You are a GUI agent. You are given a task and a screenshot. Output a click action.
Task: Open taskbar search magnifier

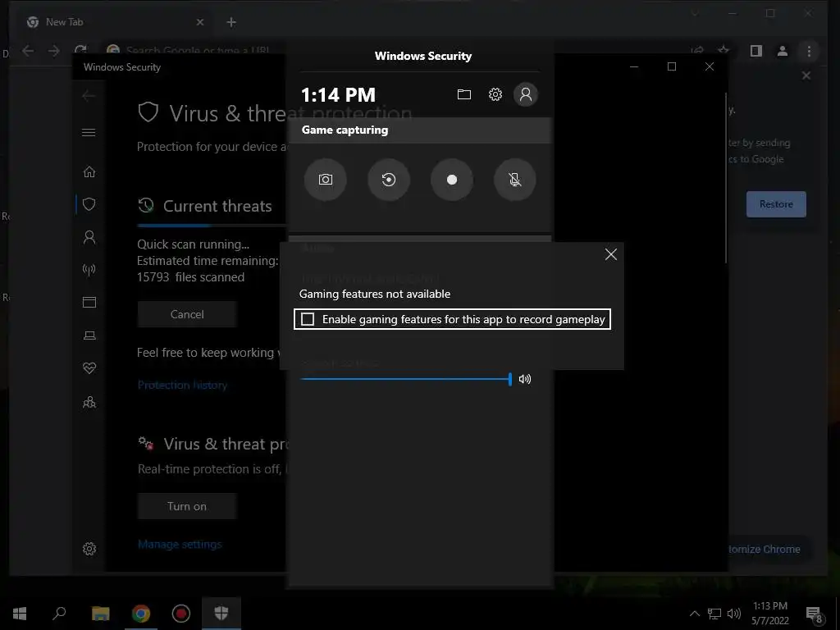(x=59, y=614)
